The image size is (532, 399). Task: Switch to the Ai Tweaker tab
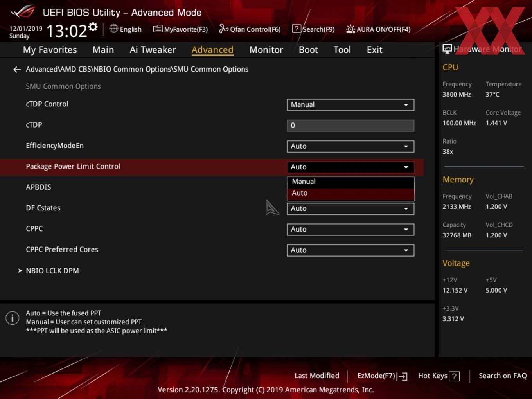(153, 50)
